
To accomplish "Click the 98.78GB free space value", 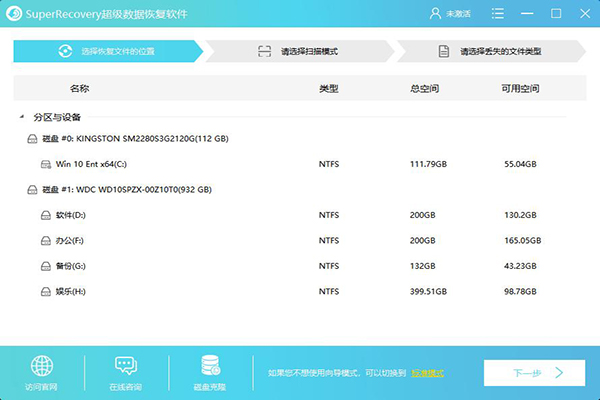I will (520, 292).
